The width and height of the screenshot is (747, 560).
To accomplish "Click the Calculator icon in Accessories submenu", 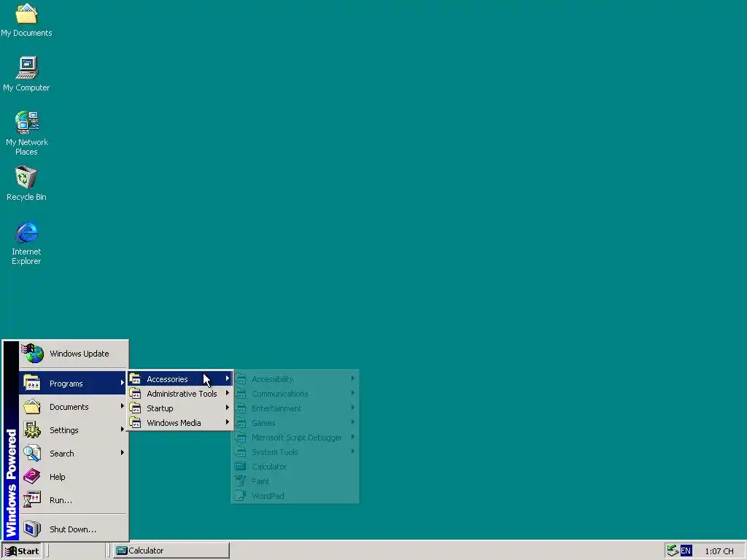I will pos(241,466).
